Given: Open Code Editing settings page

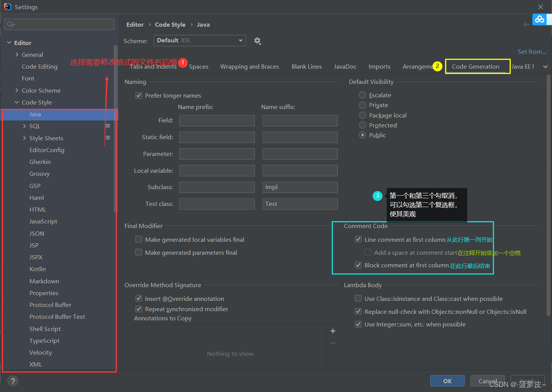Looking at the screenshot, I should pos(40,66).
